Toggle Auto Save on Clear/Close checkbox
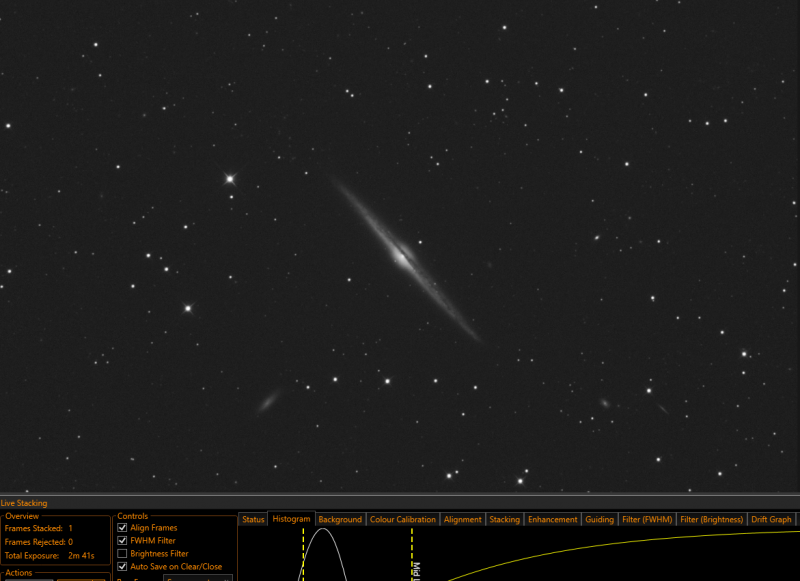 point(122,566)
